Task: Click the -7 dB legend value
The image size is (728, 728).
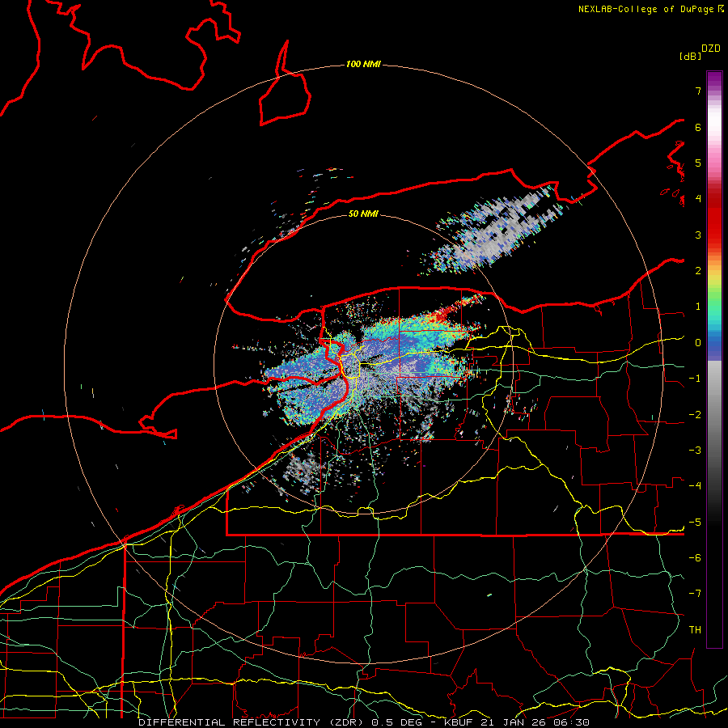Action: (695, 594)
